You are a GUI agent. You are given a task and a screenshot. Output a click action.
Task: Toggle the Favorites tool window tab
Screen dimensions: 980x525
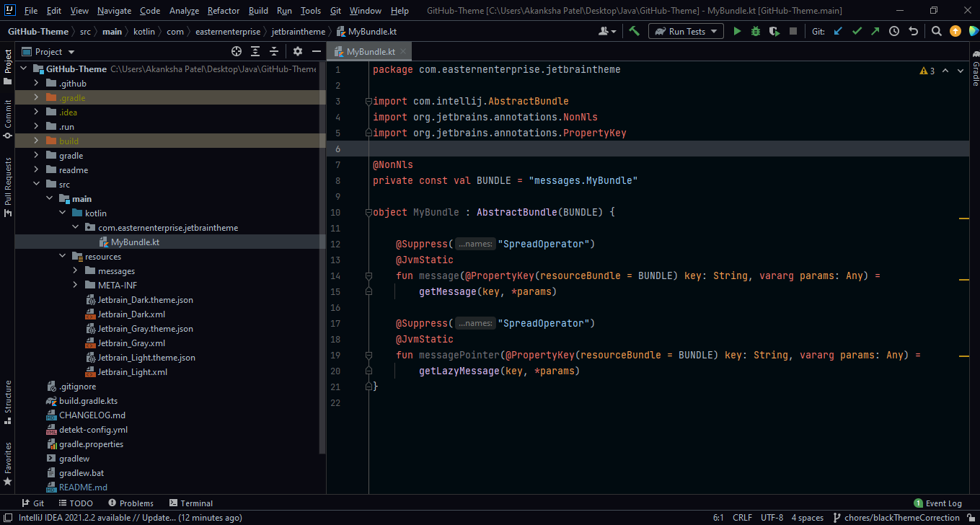[x=7, y=464]
